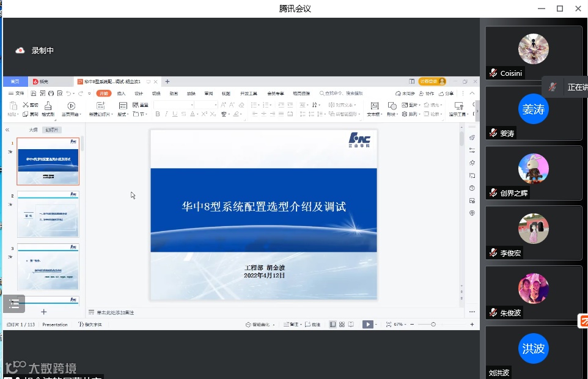Toggle Italic formatting

tap(166, 114)
